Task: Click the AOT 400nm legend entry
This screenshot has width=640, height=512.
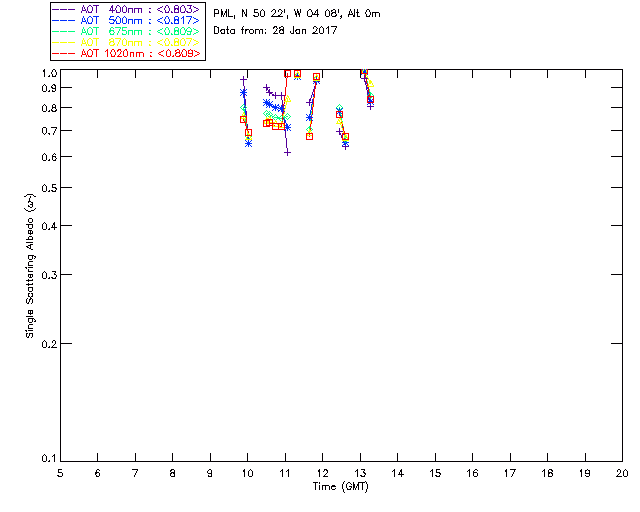Action: point(127,9)
